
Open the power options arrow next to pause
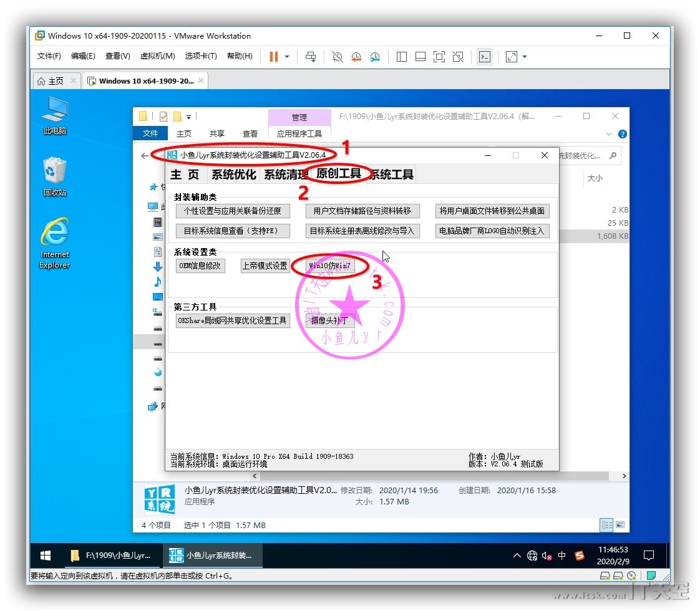[287, 57]
